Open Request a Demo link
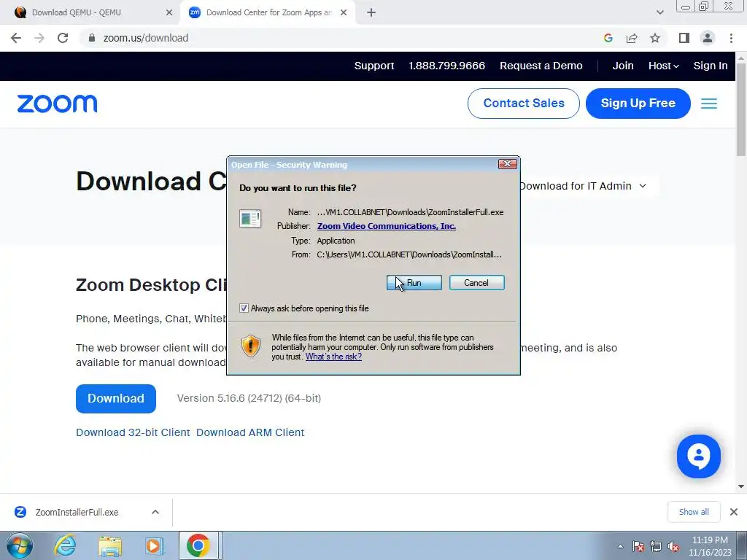This screenshot has width=747, height=560. pos(541,66)
